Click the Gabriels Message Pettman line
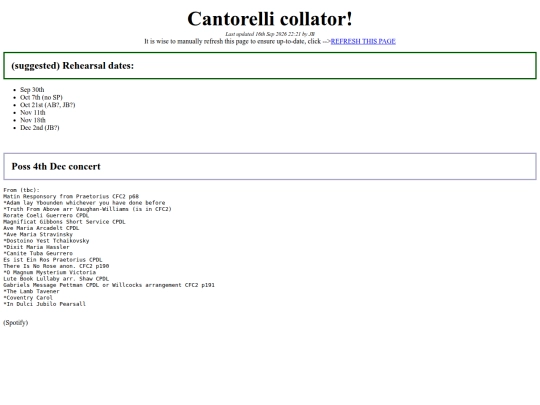540x405 pixels. pos(109,285)
